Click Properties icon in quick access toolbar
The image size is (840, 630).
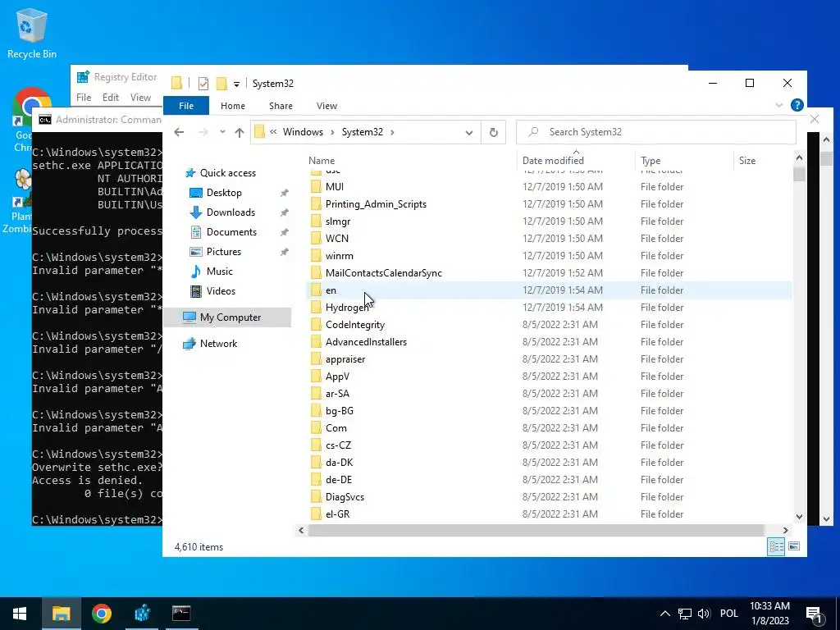tap(203, 84)
